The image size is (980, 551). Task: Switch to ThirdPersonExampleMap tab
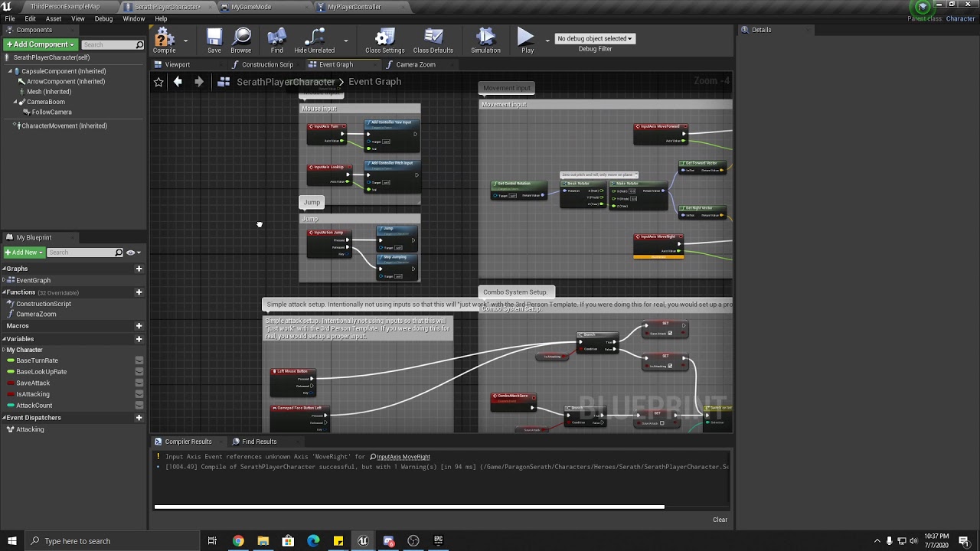click(65, 7)
